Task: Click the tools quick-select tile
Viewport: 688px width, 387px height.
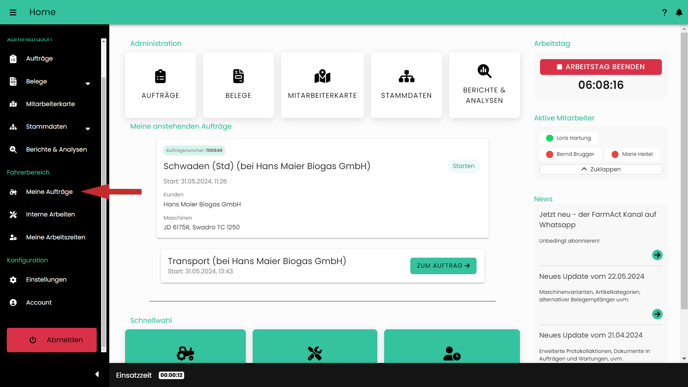Action: [x=315, y=347]
